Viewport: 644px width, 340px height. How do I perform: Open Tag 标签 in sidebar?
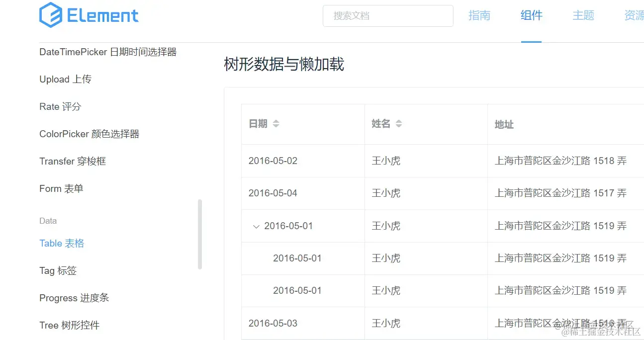coord(58,270)
